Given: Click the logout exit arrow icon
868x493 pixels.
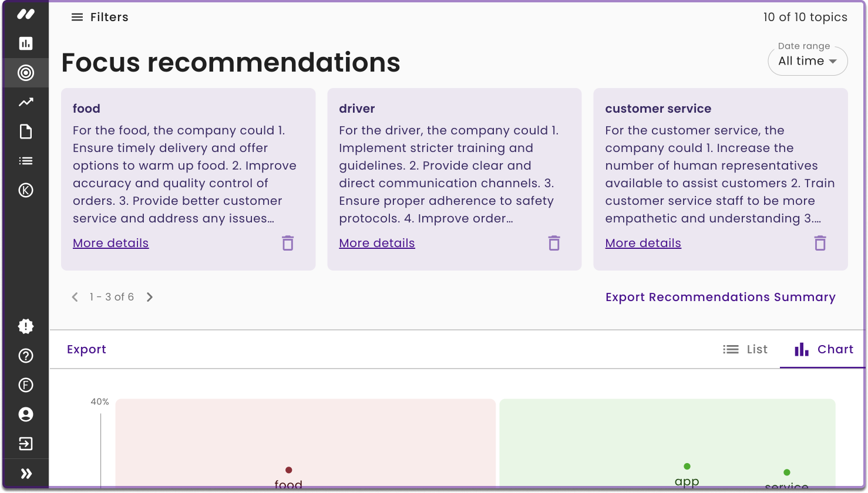Looking at the screenshot, I should click(26, 444).
